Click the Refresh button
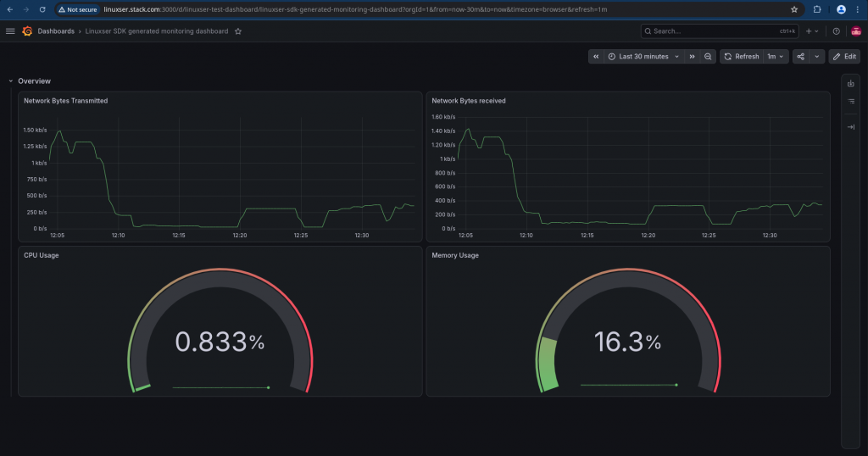Image resolution: width=868 pixels, height=456 pixels. point(742,57)
